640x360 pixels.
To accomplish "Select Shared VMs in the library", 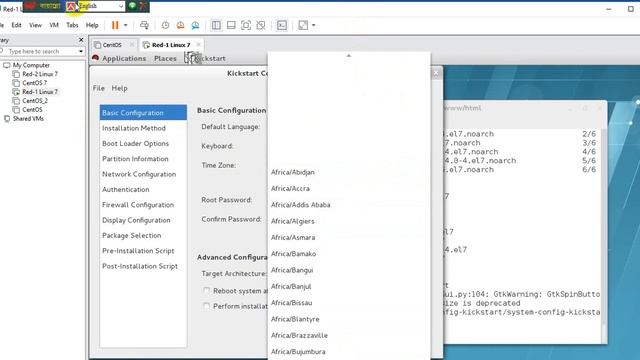I will (x=28, y=119).
